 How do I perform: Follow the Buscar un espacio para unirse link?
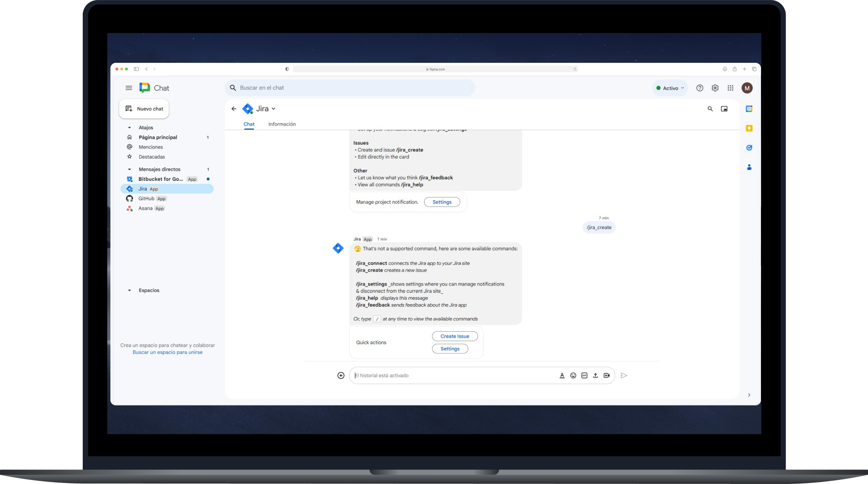coord(167,352)
